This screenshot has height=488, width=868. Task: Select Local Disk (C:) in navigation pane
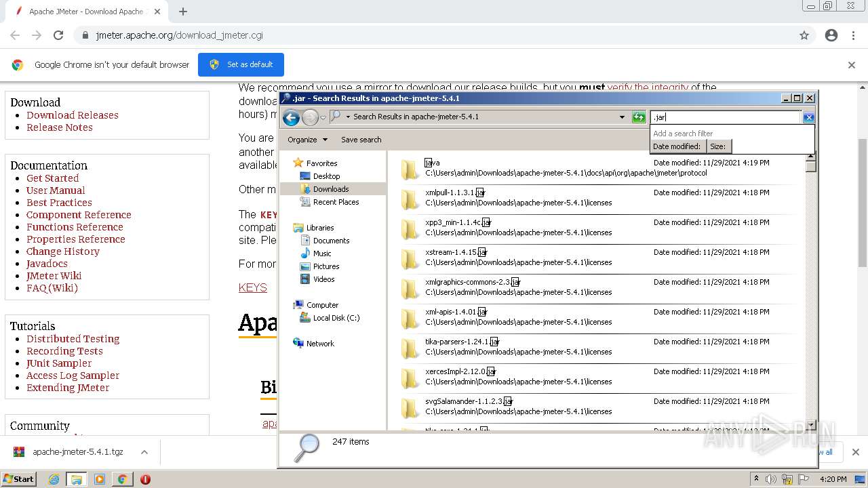click(336, 318)
